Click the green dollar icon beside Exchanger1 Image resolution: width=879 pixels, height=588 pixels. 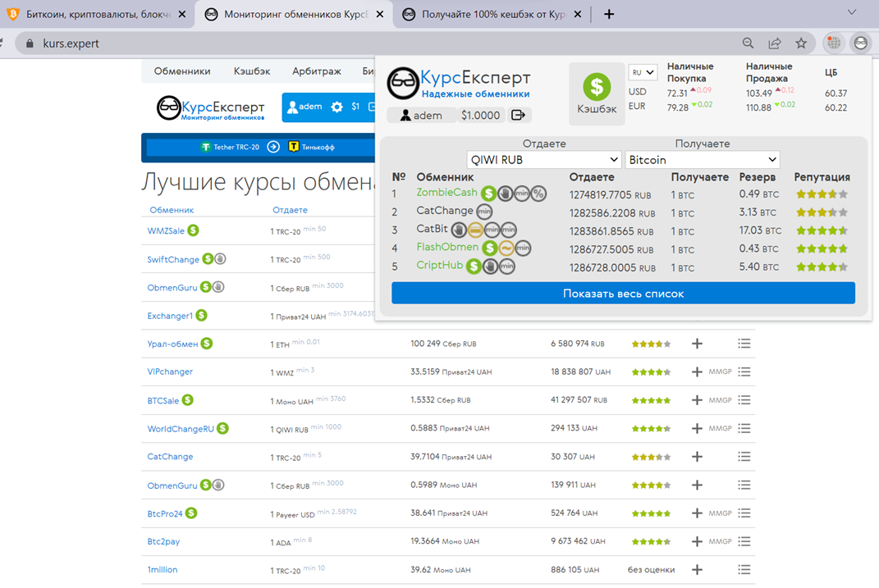coord(201,315)
